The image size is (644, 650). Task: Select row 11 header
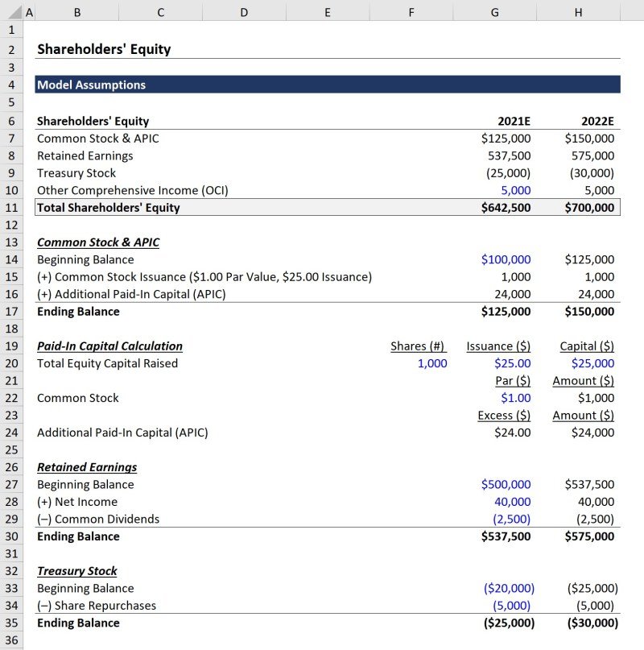click(12, 207)
